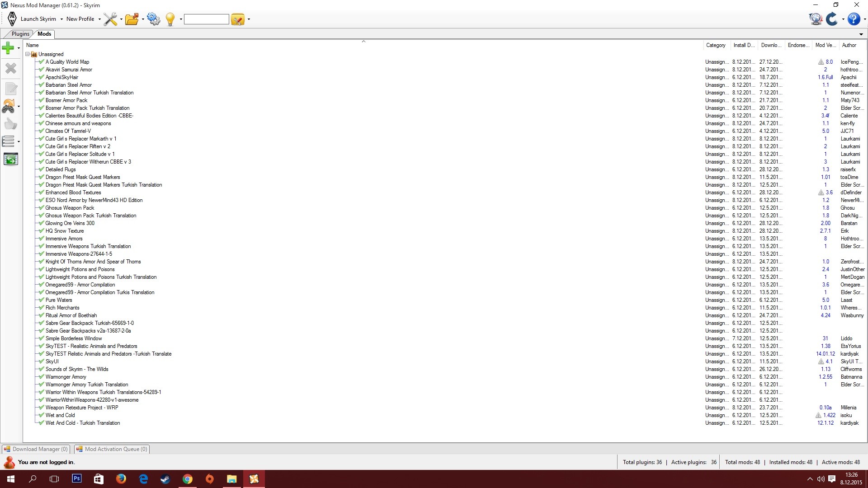Click the login user status icon
868x488 pixels.
tap(9, 462)
